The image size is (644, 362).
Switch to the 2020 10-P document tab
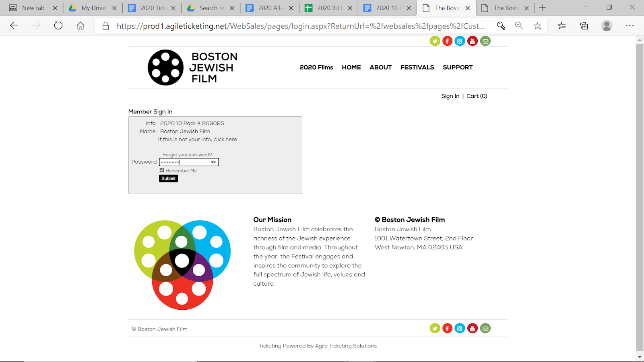(x=388, y=8)
